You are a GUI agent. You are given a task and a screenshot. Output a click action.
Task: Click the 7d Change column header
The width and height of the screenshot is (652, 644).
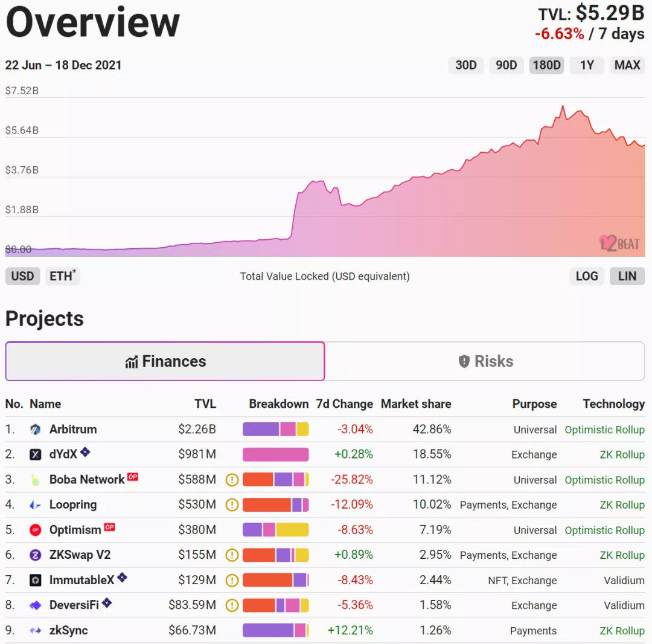tap(344, 404)
